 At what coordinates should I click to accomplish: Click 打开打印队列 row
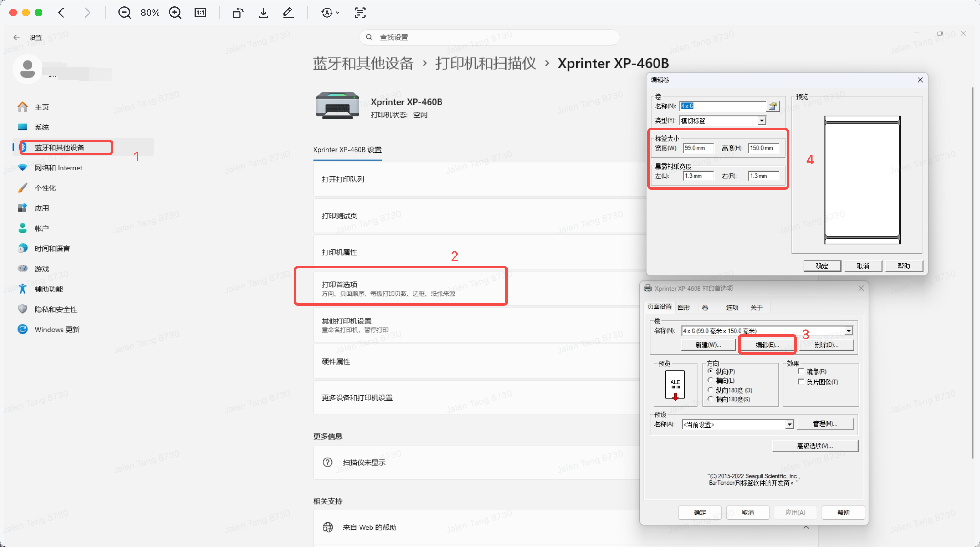[x=479, y=179]
